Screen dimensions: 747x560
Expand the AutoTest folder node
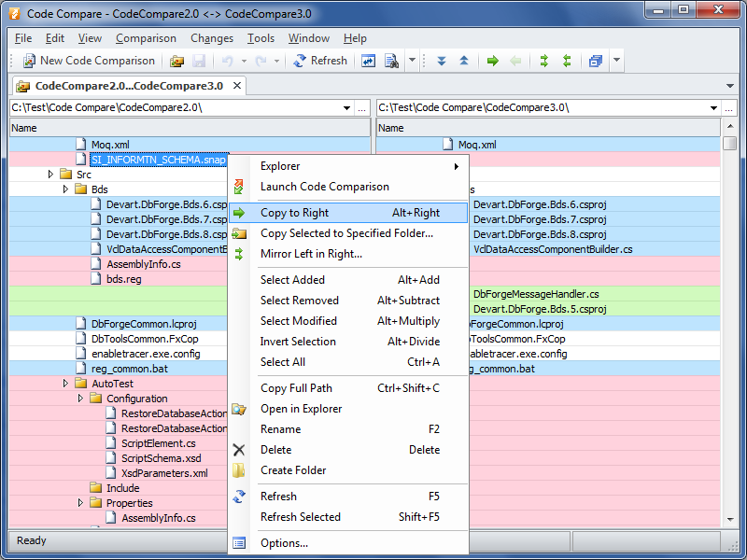(65, 384)
